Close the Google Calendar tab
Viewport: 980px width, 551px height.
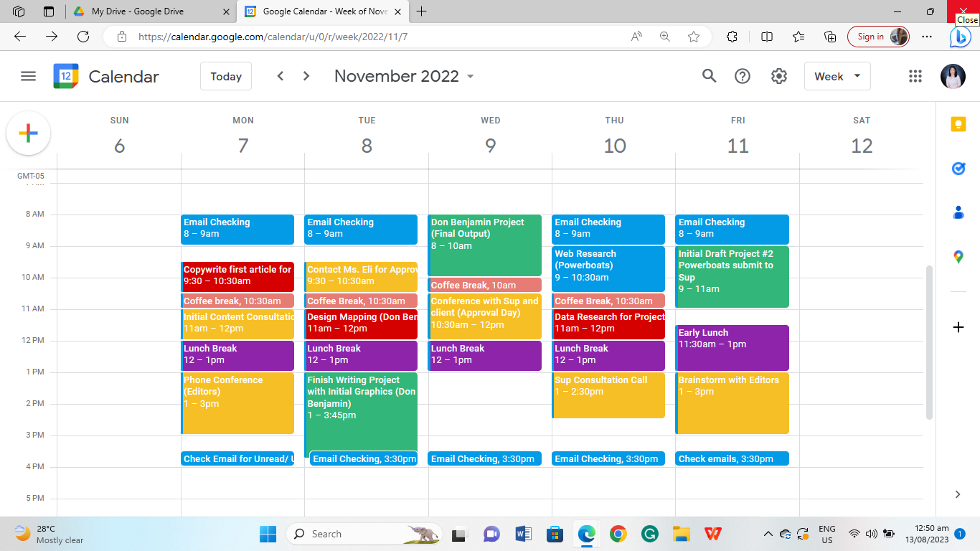pyautogui.click(x=397, y=11)
